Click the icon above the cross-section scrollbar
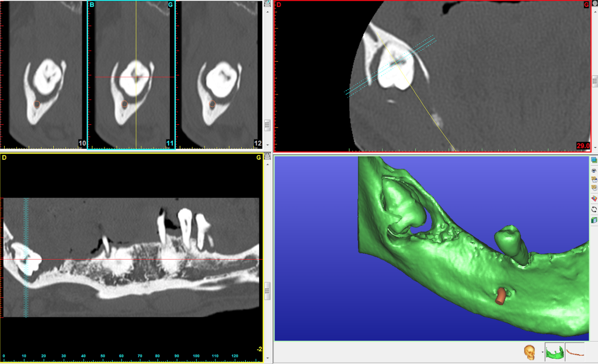598x364 pixels. [267, 3]
